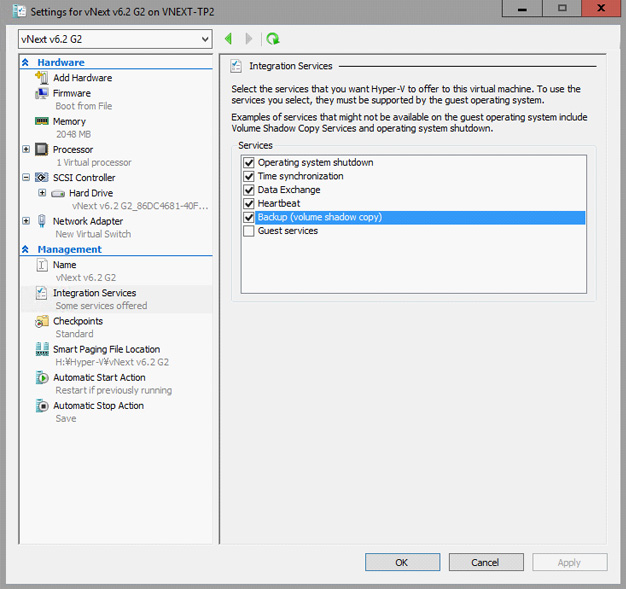Click the SCSI Controller icon
Image resolution: width=626 pixels, height=589 pixels.
pyautogui.click(x=42, y=177)
